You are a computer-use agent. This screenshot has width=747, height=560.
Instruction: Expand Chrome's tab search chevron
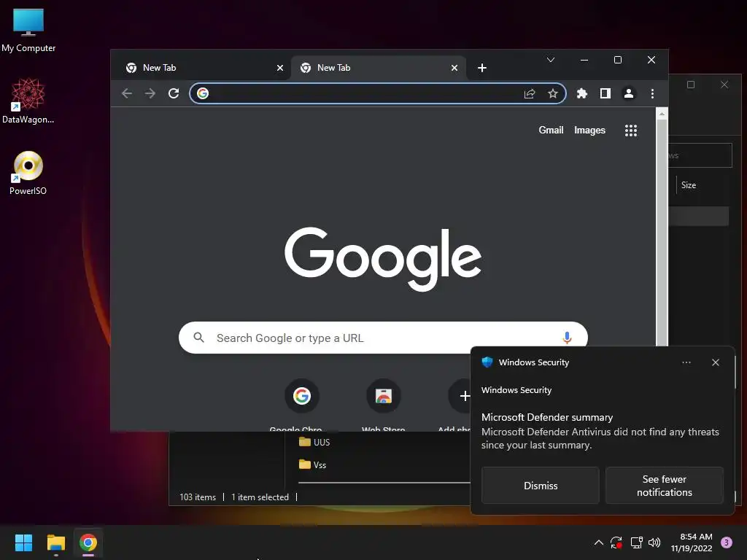tap(551, 60)
